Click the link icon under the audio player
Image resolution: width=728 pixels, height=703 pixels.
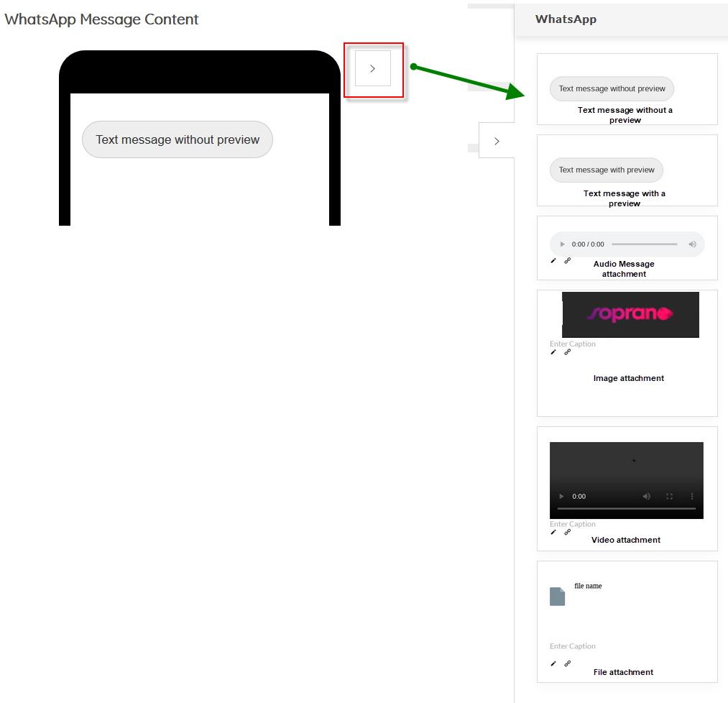[567, 260]
